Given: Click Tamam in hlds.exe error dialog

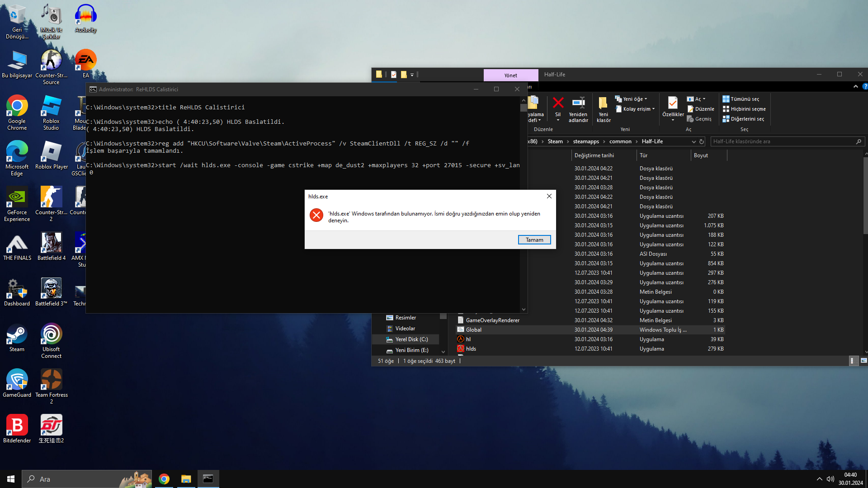Looking at the screenshot, I should pos(534,240).
